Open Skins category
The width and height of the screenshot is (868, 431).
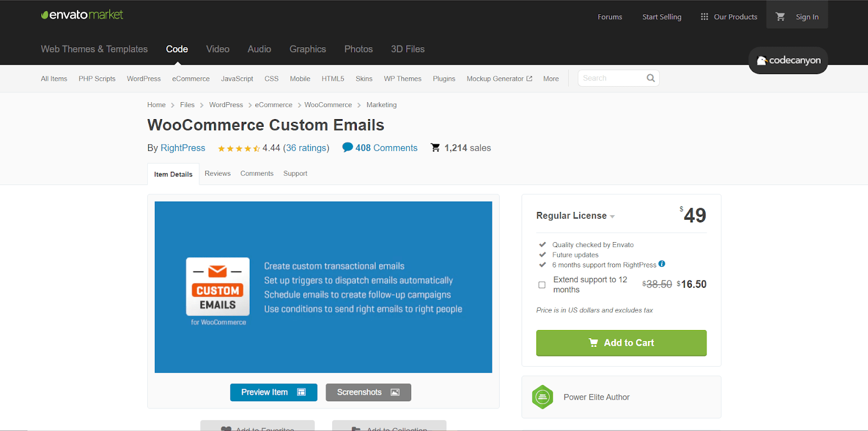(364, 79)
